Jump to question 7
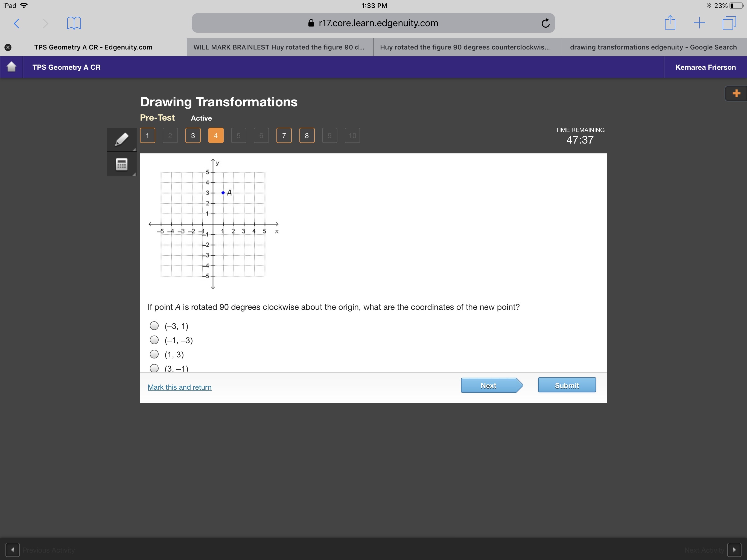747x560 pixels. click(284, 135)
